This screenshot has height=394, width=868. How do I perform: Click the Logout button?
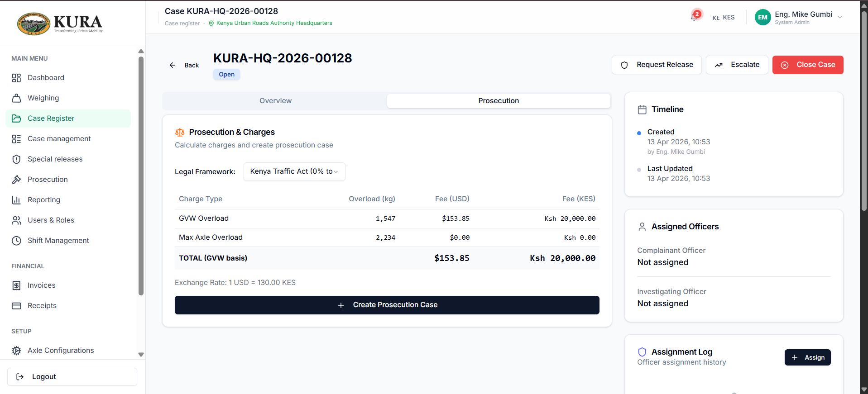72,377
